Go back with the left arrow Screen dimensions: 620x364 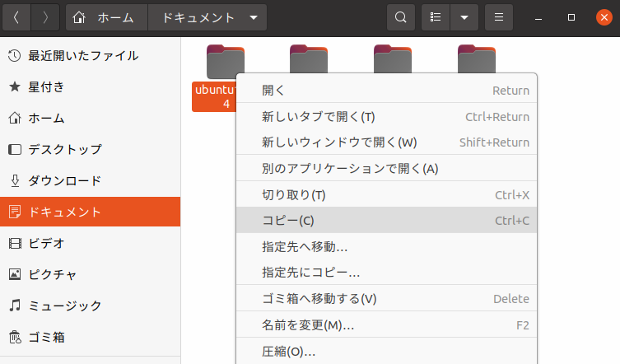point(16,17)
